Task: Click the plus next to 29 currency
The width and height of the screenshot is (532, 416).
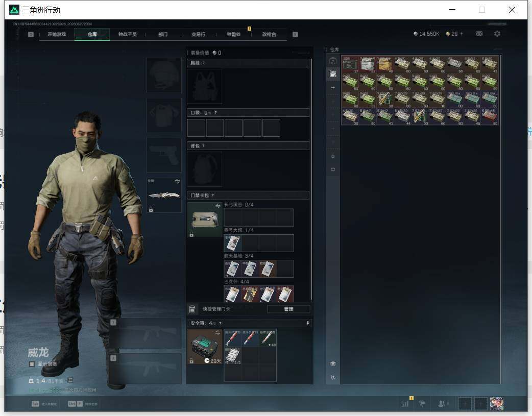Action: [461, 34]
